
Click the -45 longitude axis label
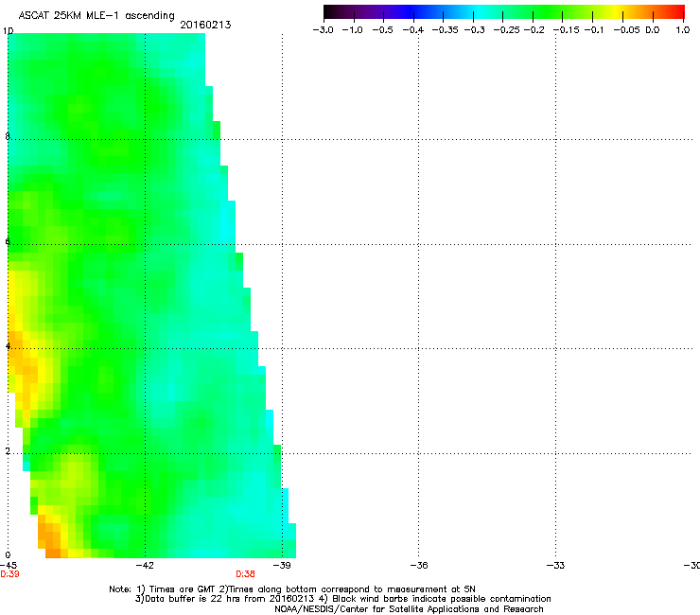pyautogui.click(x=9, y=566)
